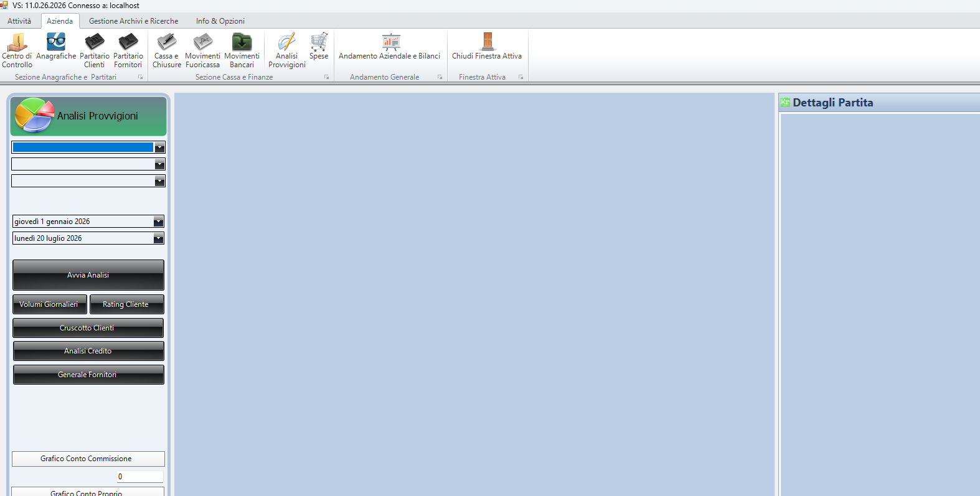The width and height of the screenshot is (980, 496).
Task: Switch to Gestione Archivi e Ricerche tab
Action: pos(133,21)
